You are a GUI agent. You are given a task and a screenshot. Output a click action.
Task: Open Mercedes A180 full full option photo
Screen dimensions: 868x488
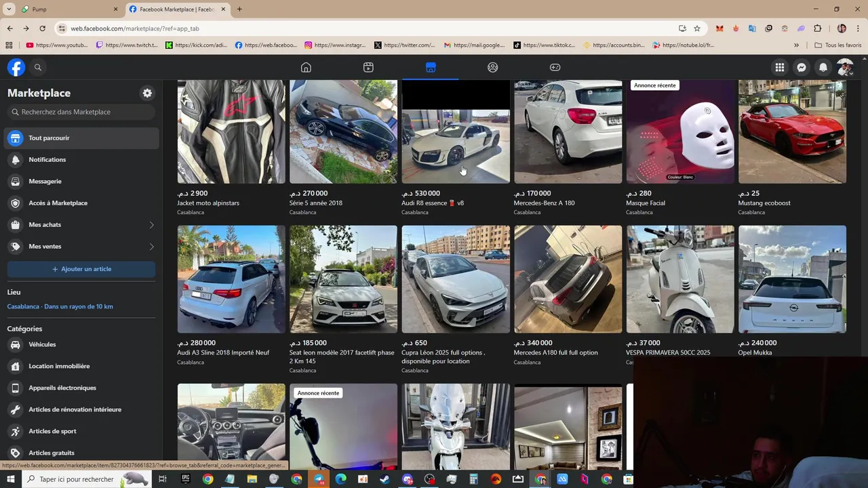568,279
